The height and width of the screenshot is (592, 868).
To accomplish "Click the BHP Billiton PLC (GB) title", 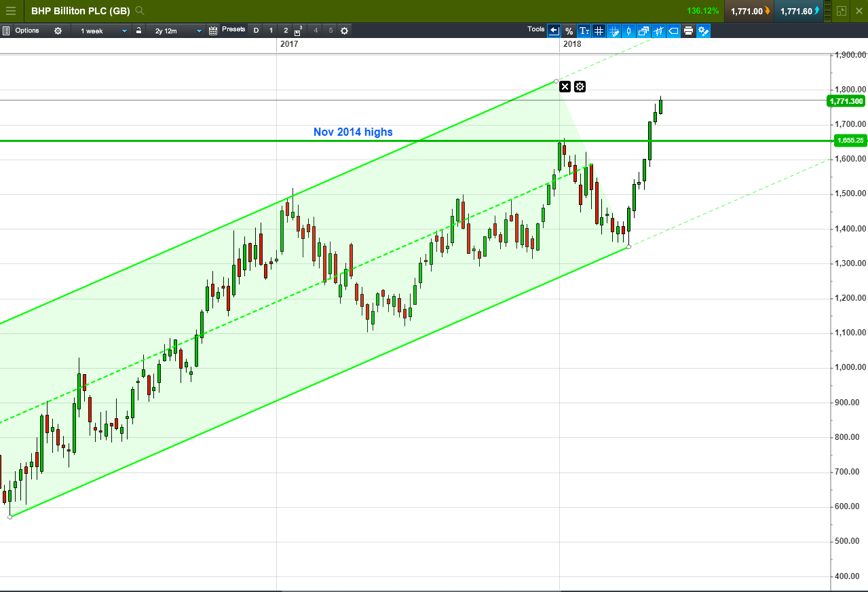I will pos(80,11).
